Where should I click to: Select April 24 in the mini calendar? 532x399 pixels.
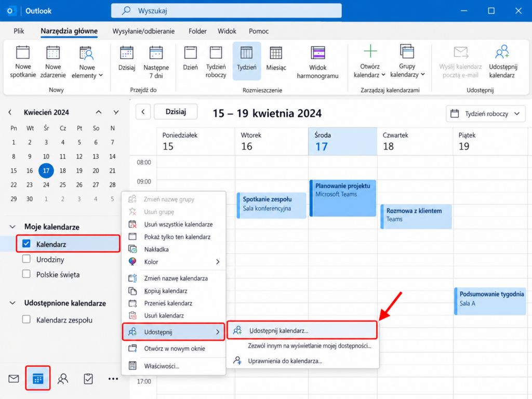coord(46,185)
